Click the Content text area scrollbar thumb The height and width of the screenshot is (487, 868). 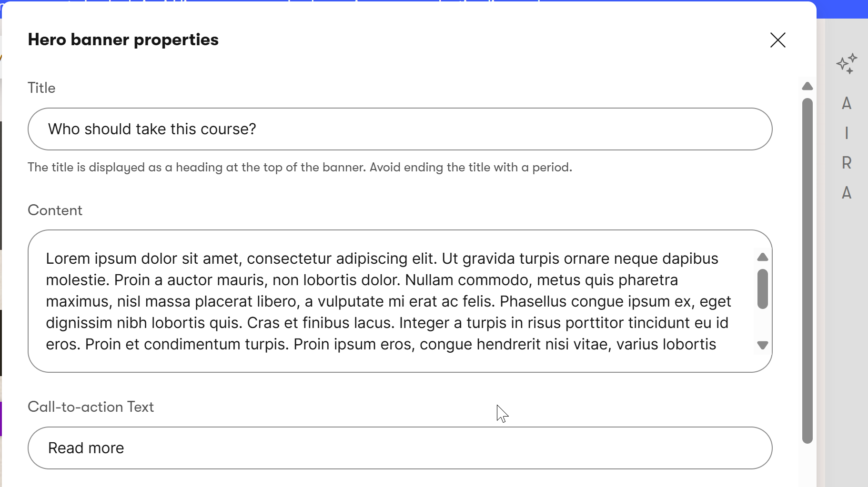[x=762, y=289]
